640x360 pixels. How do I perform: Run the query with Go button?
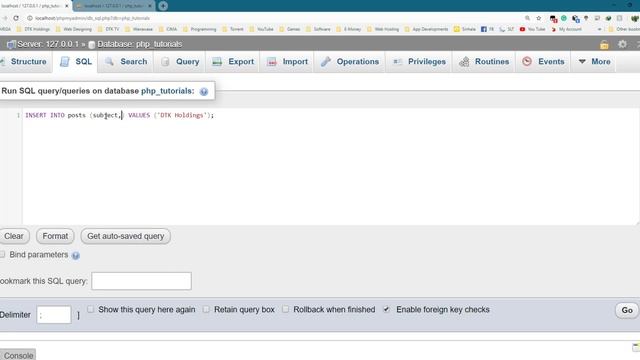627,310
